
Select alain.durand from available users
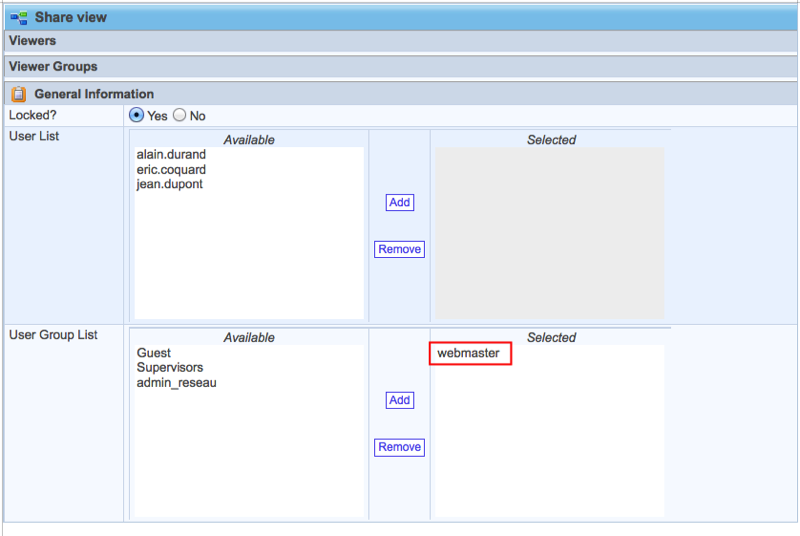(173, 156)
